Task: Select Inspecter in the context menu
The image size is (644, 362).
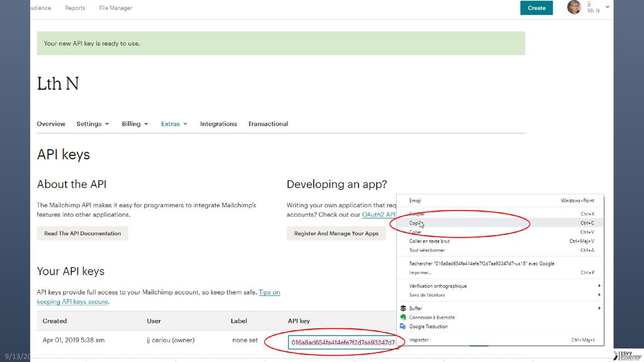Action: [500, 340]
